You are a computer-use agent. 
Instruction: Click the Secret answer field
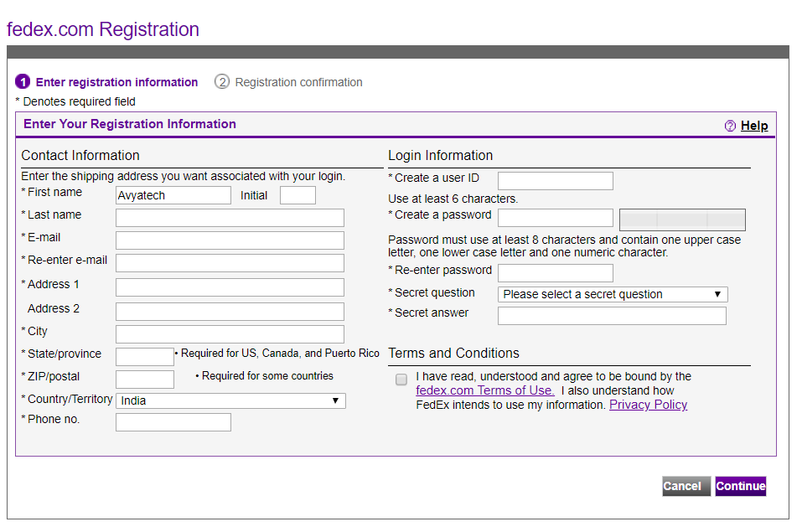coord(613,316)
